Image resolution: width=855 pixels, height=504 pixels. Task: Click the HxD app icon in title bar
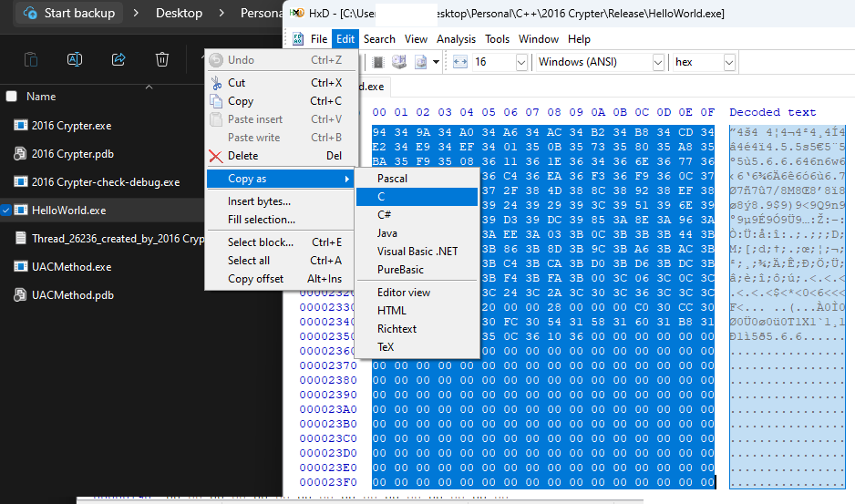296,13
